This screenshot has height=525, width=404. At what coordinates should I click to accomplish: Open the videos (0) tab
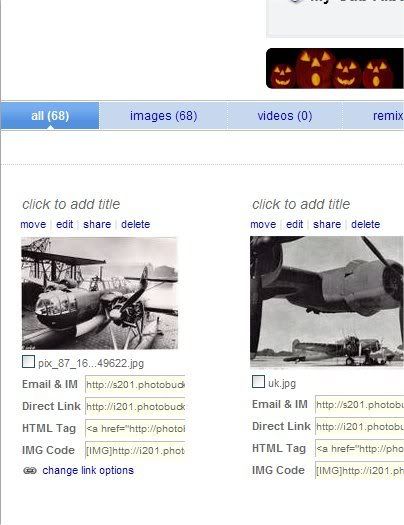click(285, 116)
